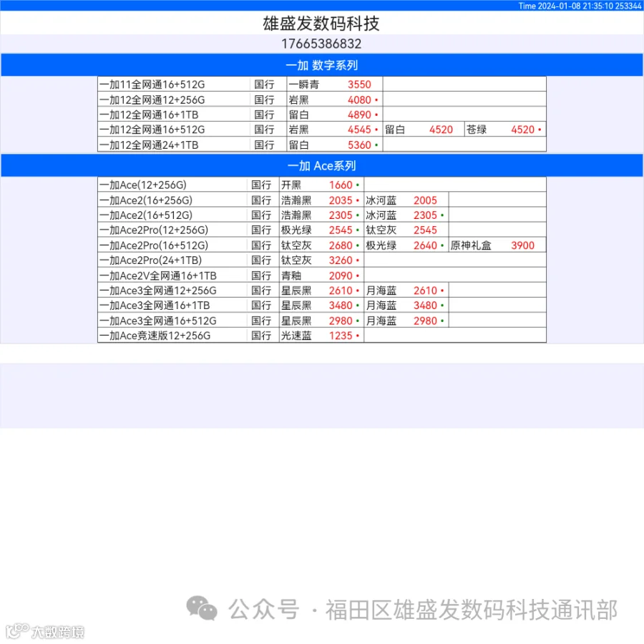This screenshot has height=644, width=644.
Task: Click the 一加 数字系列 section header
Action: coord(321,65)
